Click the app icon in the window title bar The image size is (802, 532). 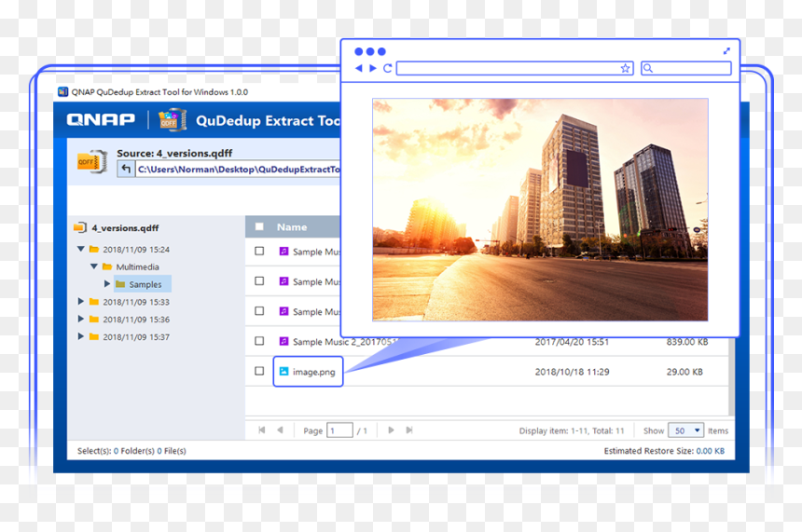pos(62,92)
